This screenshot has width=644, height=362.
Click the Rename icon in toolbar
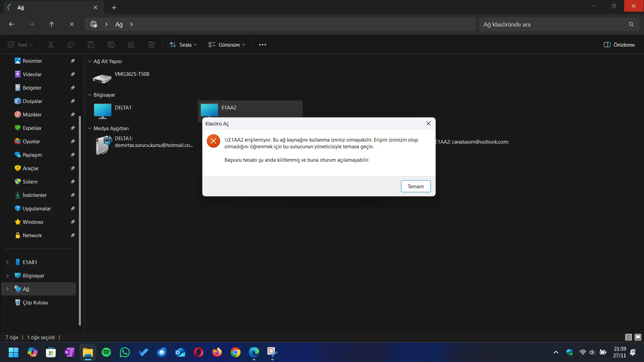tap(111, 45)
